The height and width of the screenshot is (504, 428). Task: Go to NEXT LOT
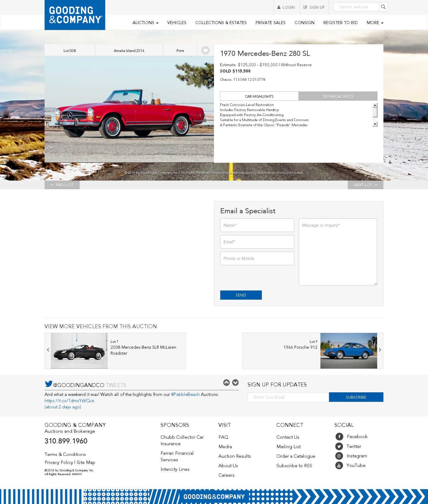point(366,185)
